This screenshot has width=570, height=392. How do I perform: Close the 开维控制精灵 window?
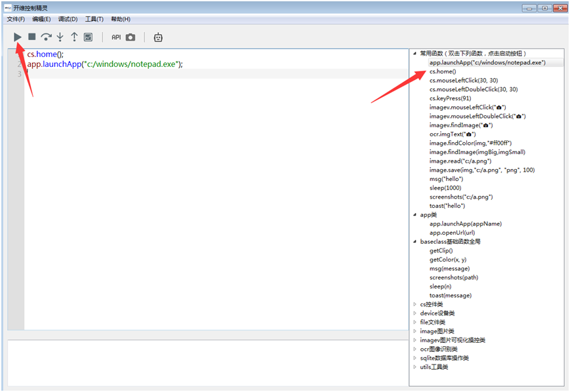pyautogui.click(x=560, y=9)
